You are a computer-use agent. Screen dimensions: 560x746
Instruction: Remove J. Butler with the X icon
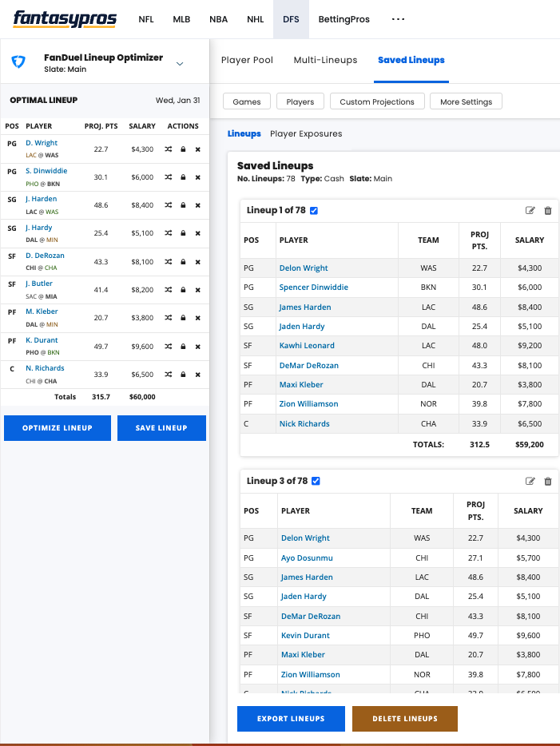[x=198, y=290]
